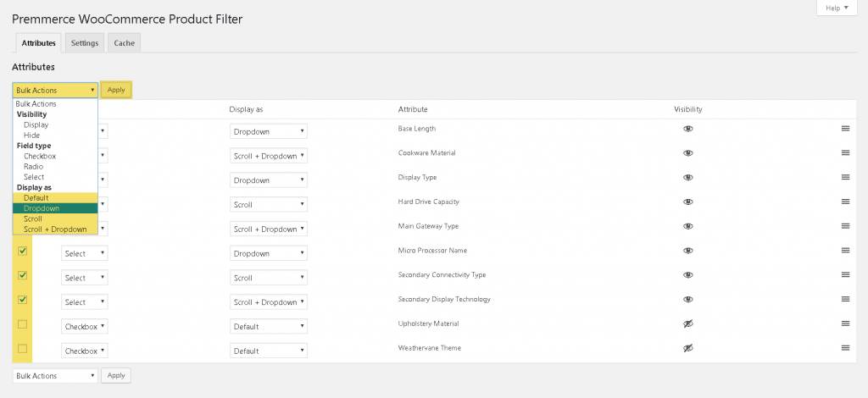
Task: Open Display as dropdown for Weathervane Theme
Action: coord(269,351)
